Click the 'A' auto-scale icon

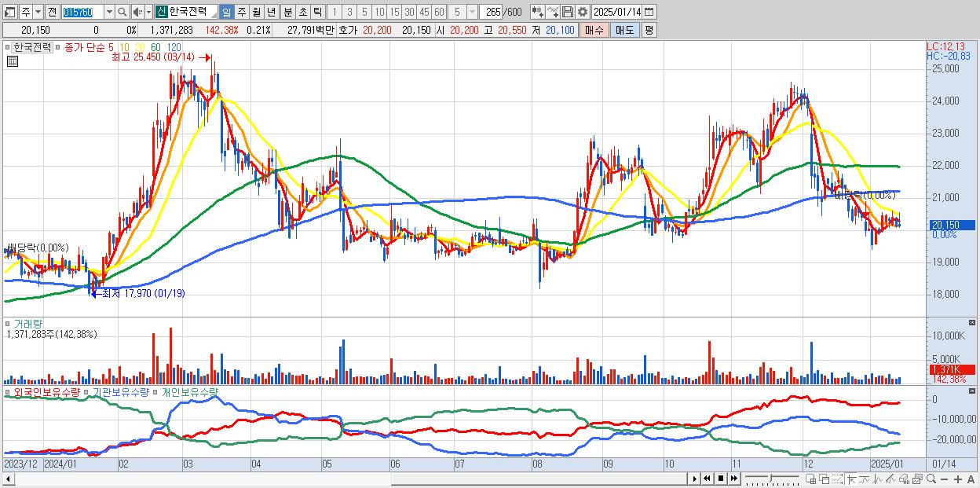point(971,479)
